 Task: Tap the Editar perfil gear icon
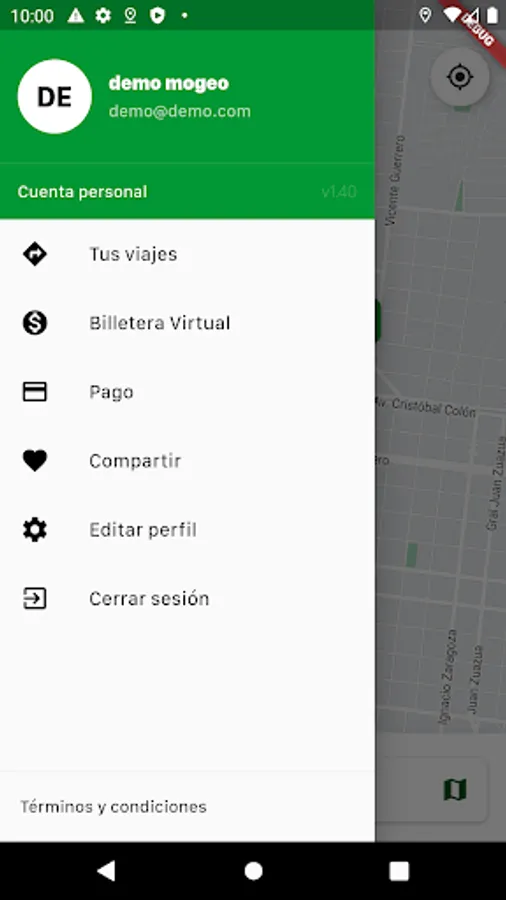(35, 529)
